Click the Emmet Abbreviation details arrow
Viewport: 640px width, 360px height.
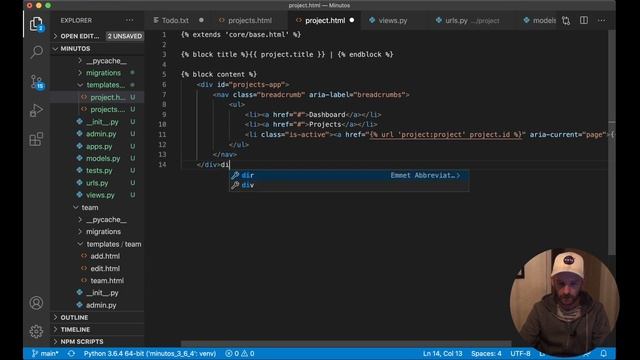click(459, 176)
